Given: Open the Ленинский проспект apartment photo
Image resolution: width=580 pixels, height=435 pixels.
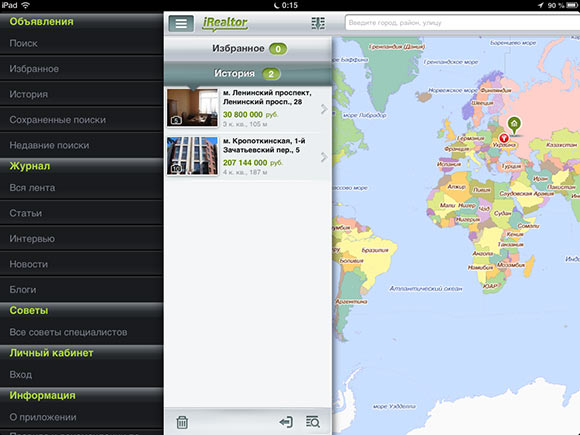Looking at the screenshot, I should click(x=192, y=108).
